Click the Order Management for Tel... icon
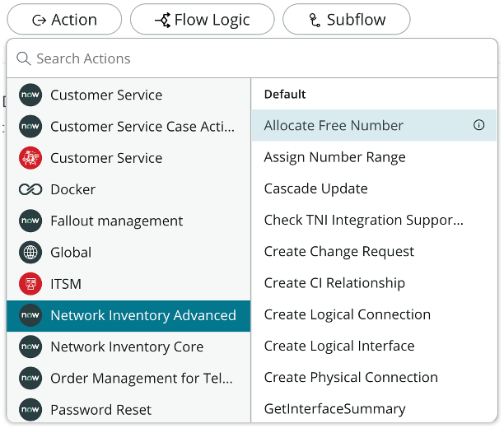 [30, 378]
